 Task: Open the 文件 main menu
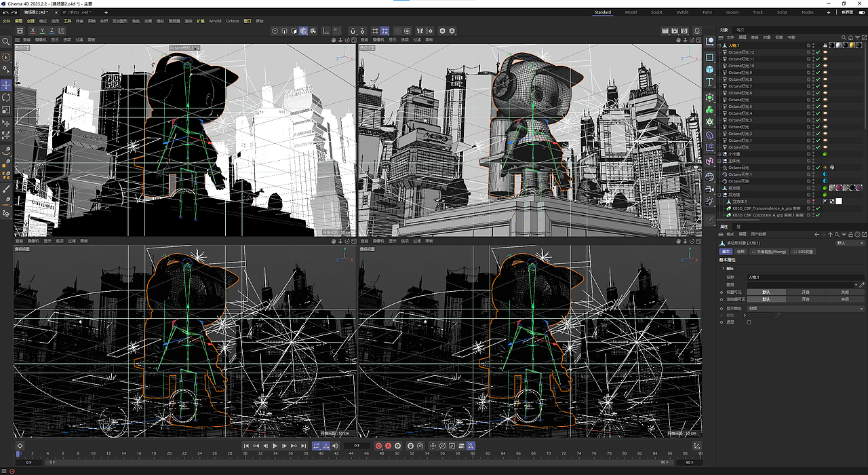coord(6,21)
